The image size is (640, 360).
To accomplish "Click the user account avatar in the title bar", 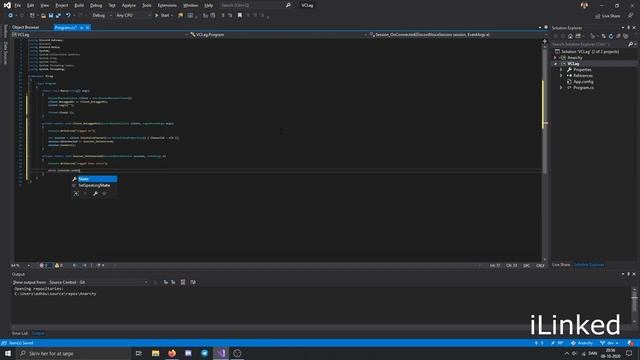I will pyautogui.click(x=584, y=5).
